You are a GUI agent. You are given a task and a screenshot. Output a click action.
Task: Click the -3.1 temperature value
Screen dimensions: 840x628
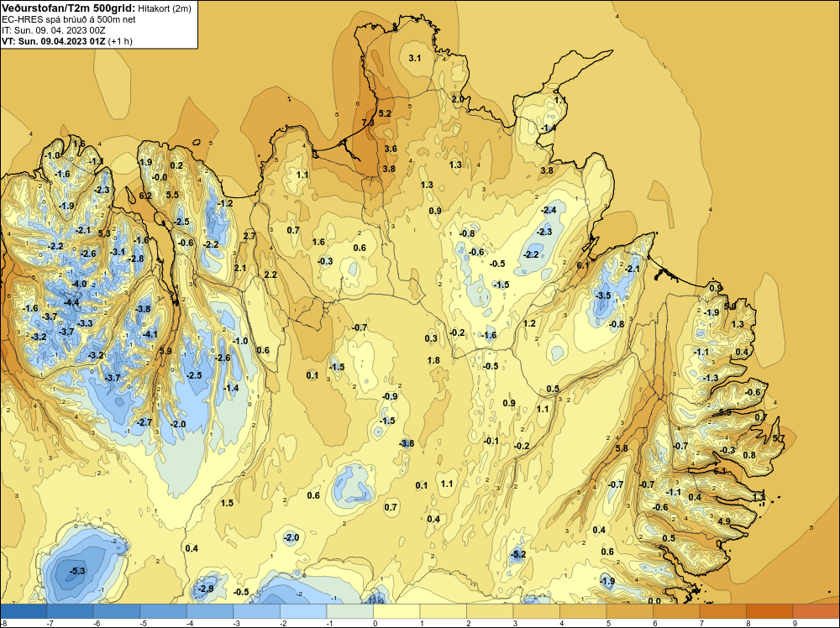(118, 252)
